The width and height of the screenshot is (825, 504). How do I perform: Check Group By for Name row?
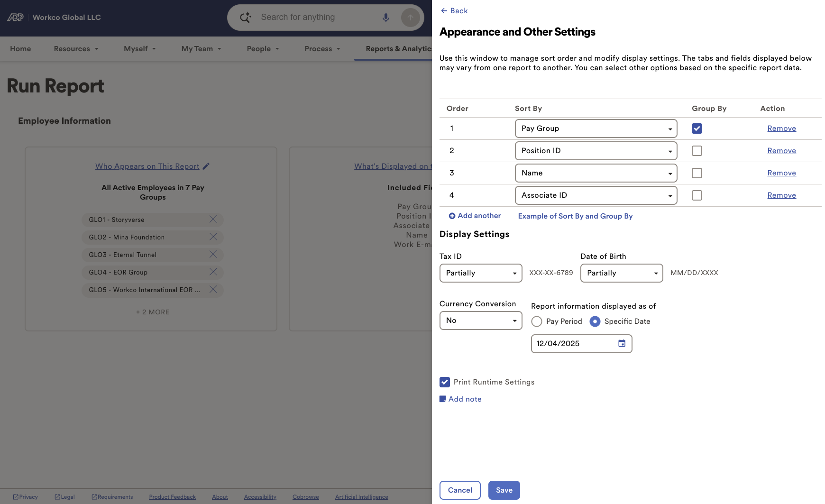[697, 173]
